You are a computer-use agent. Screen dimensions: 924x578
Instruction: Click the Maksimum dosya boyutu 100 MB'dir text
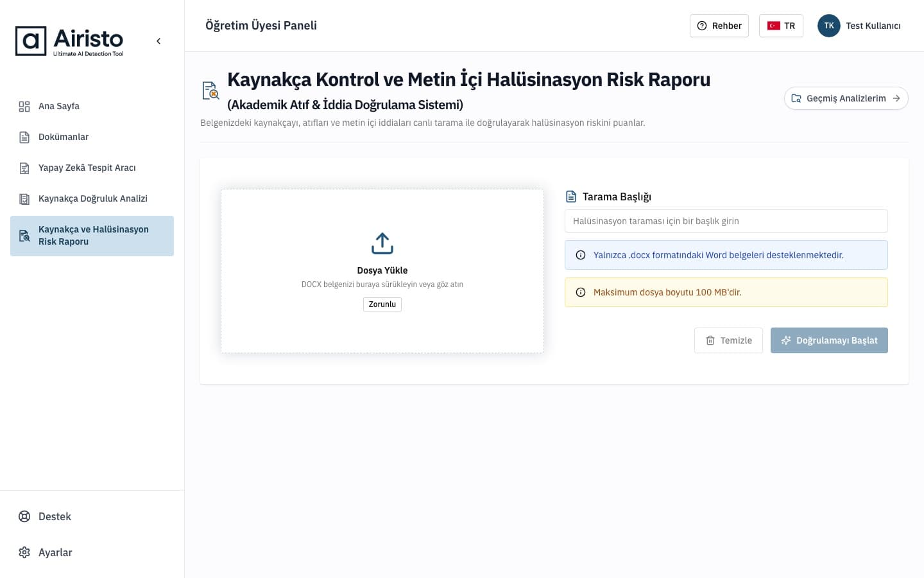(667, 292)
